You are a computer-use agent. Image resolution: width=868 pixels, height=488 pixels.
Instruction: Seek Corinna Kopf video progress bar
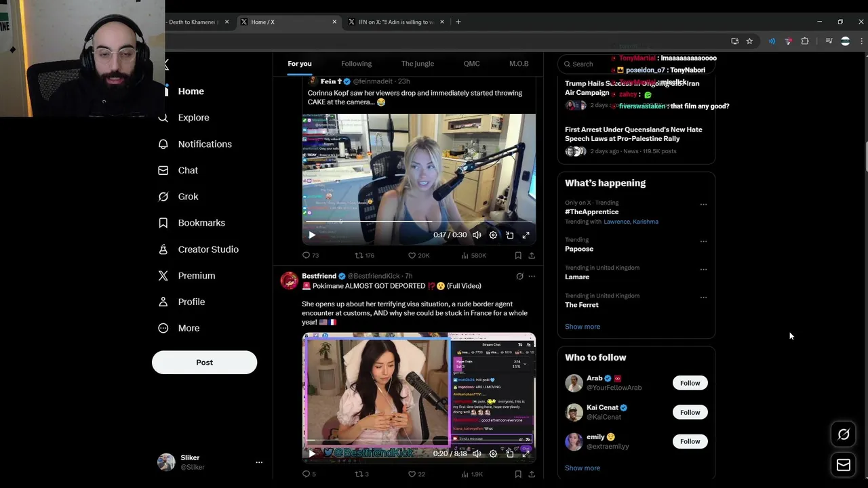(418, 222)
